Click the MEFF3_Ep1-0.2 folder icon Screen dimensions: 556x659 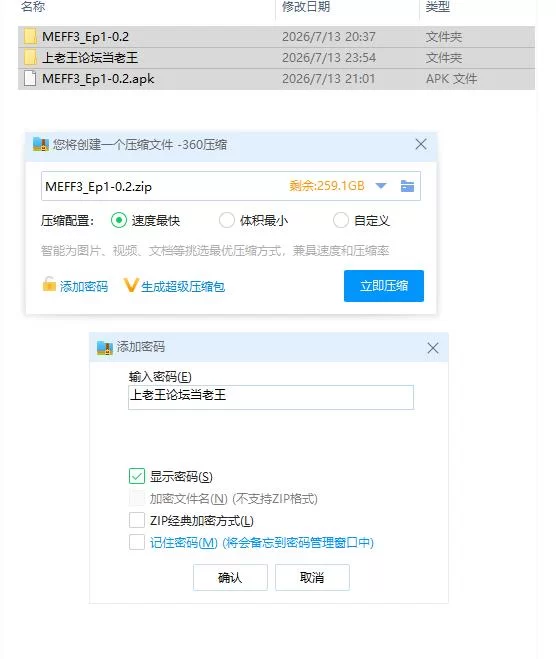pyautogui.click(x=30, y=37)
